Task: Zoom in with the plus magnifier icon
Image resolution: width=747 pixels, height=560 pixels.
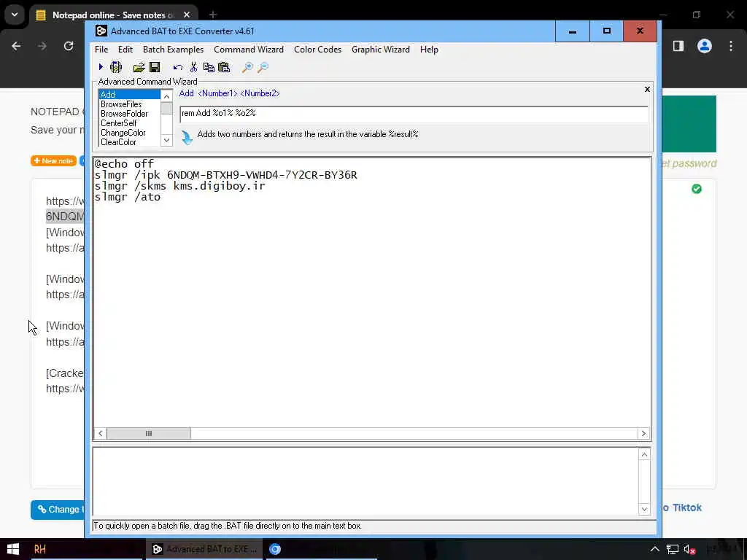Action: pos(247,67)
